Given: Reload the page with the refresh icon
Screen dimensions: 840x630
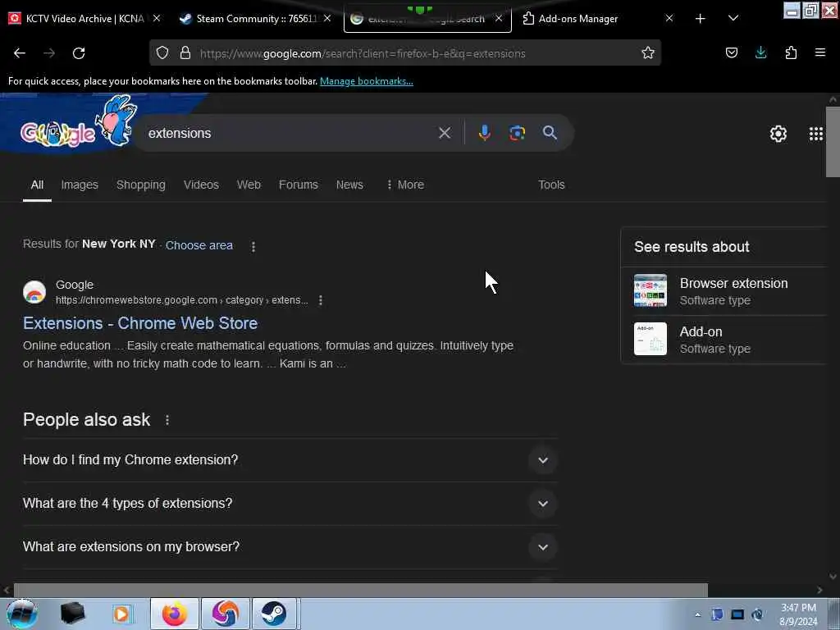Looking at the screenshot, I should (79, 53).
